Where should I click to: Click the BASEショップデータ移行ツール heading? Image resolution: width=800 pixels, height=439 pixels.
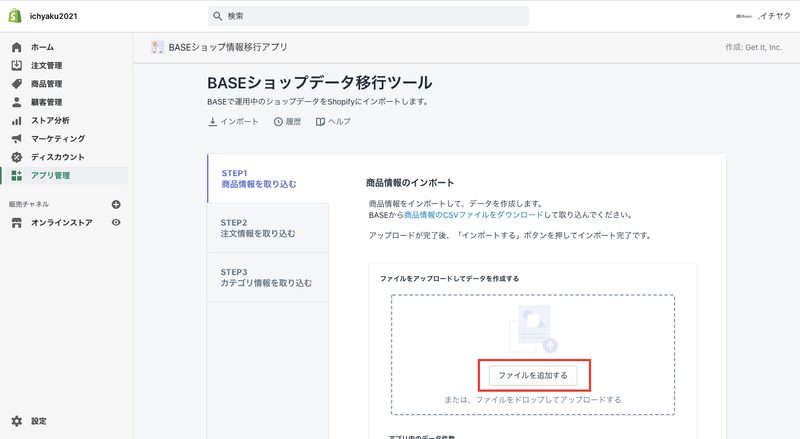(x=319, y=83)
